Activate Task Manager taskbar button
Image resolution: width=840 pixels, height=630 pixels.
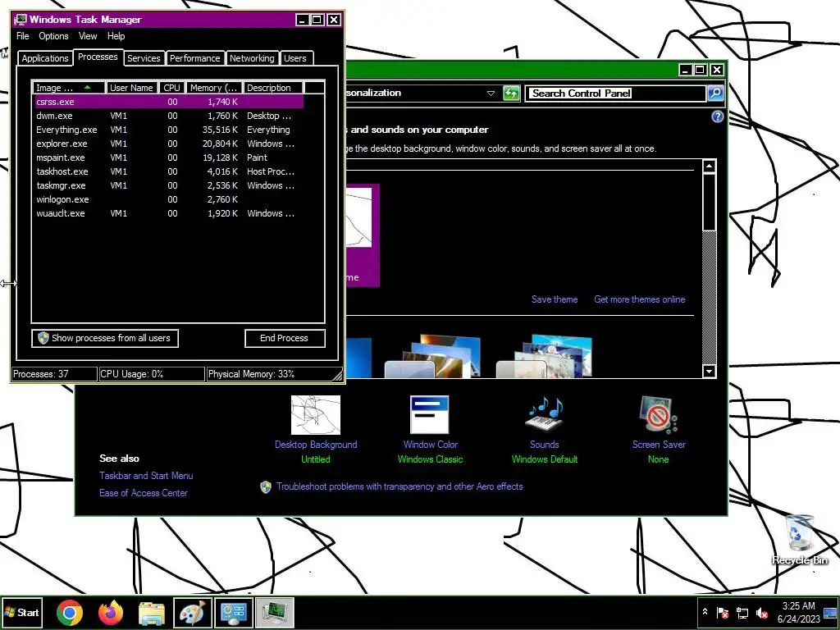(274, 612)
